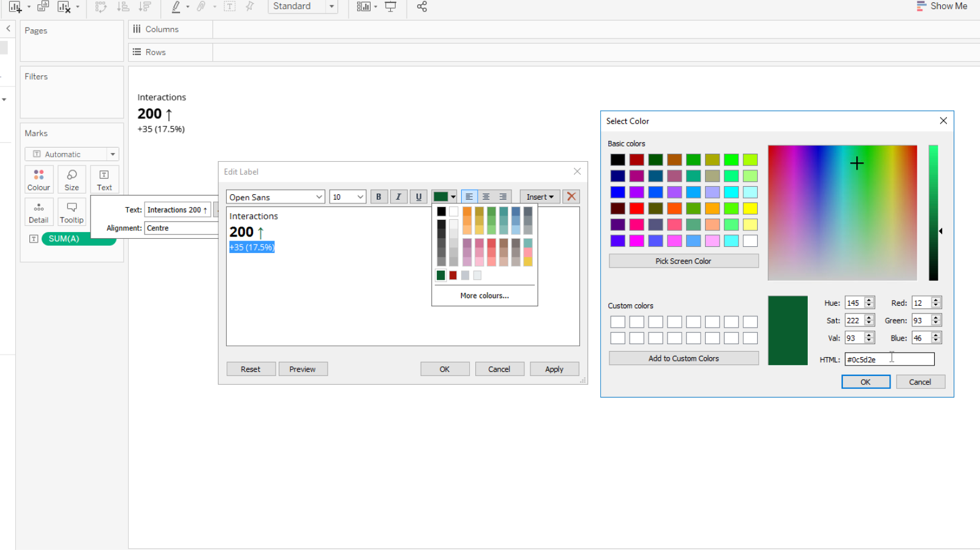Toggle Bold in Edit Label

pos(379,197)
